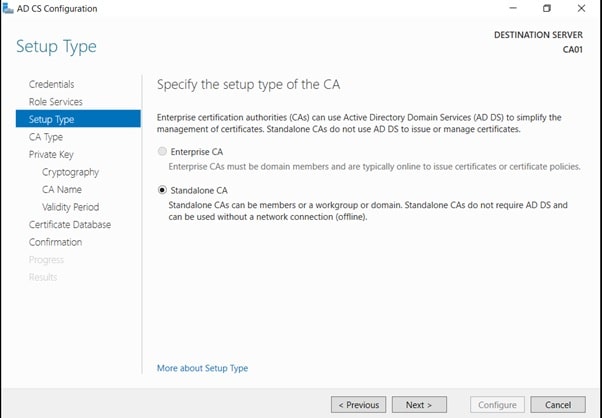Select the Standalone CA radio button
This screenshot has width=602, height=418.
tap(163, 188)
